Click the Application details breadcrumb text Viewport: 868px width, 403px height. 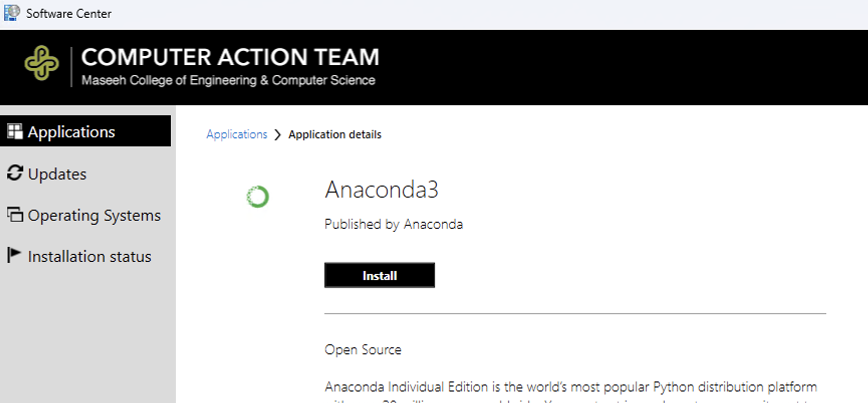click(335, 135)
